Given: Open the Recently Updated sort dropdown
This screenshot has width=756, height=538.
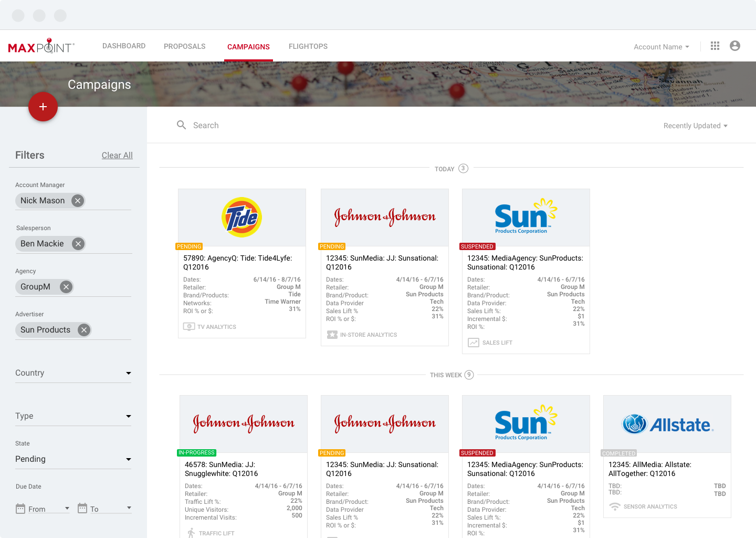Looking at the screenshot, I should [695, 126].
